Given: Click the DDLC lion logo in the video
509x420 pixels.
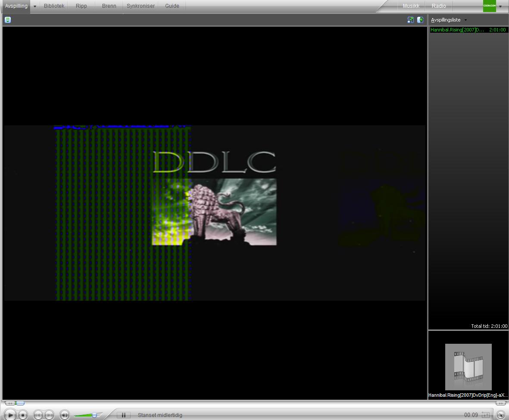Looking at the screenshot, I should (x=214, y=198).
